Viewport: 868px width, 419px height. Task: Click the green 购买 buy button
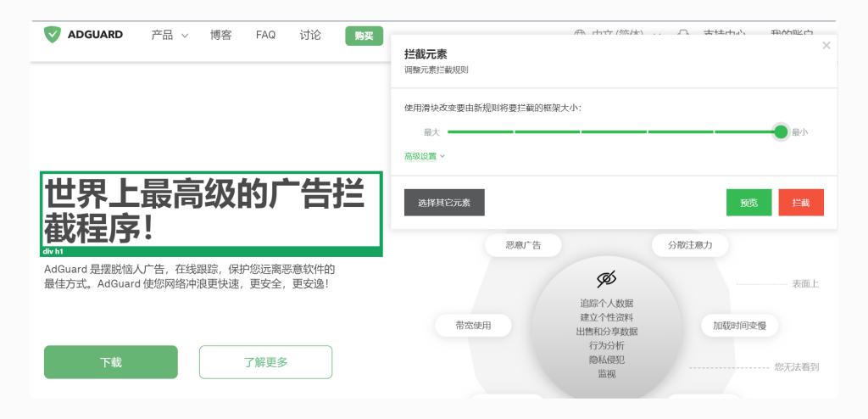pyautogui.click(x=364, y=36)
